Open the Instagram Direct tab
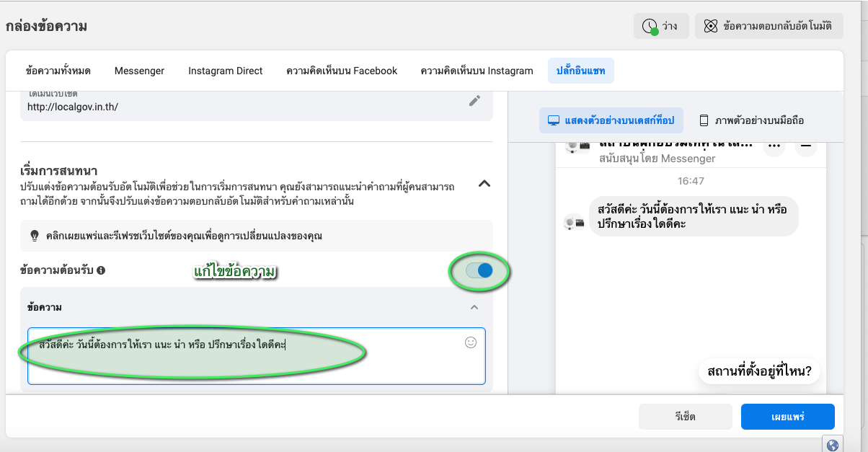This screenshot has width=868, height=452. coord(225,71)
